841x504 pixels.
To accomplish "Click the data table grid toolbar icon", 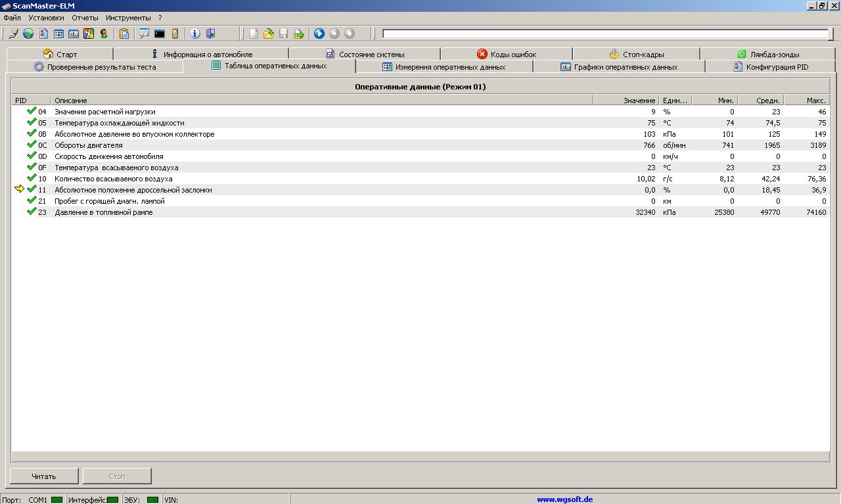I will click(58, 34).
